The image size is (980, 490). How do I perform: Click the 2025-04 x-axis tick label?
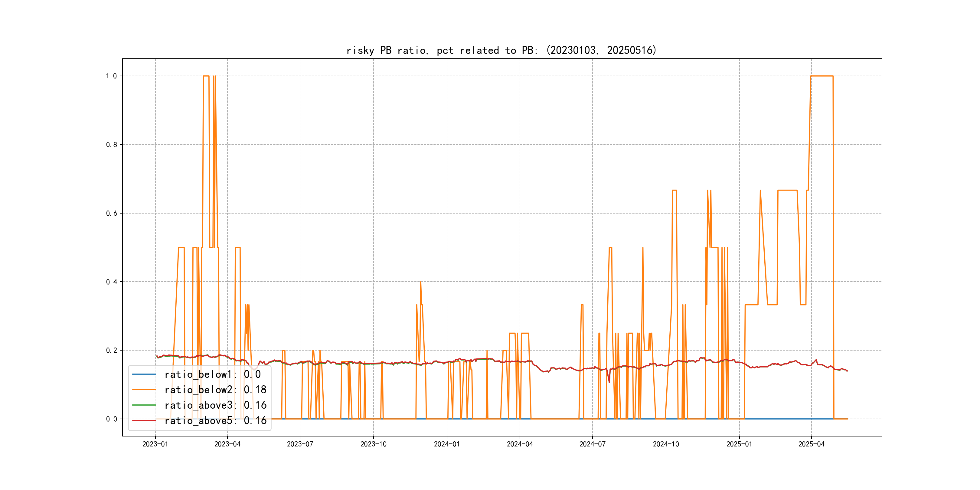[x=811, y=444]
